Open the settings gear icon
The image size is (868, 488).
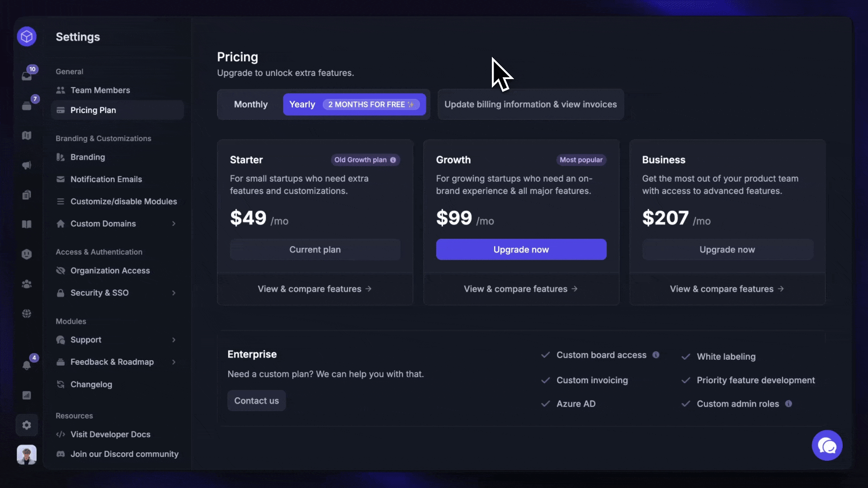27,425
